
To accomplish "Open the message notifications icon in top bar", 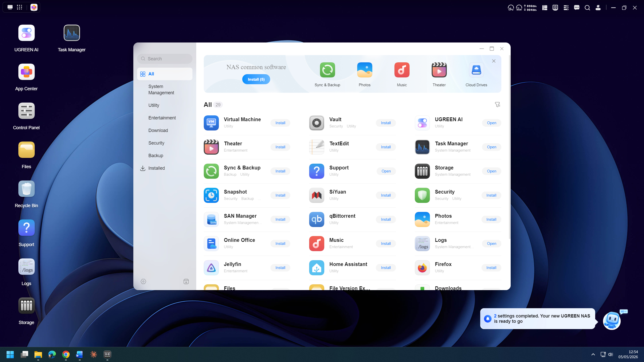I will [x=577, y=8].
